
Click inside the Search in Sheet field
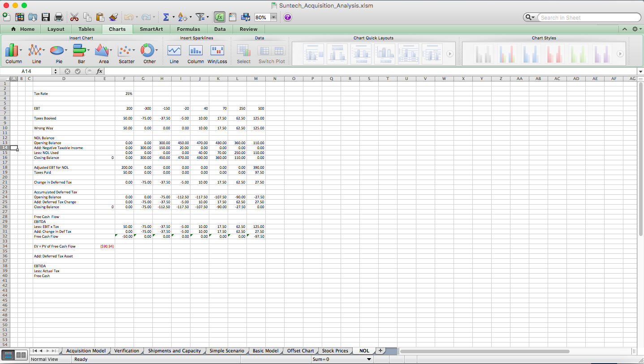click(587, 17)
